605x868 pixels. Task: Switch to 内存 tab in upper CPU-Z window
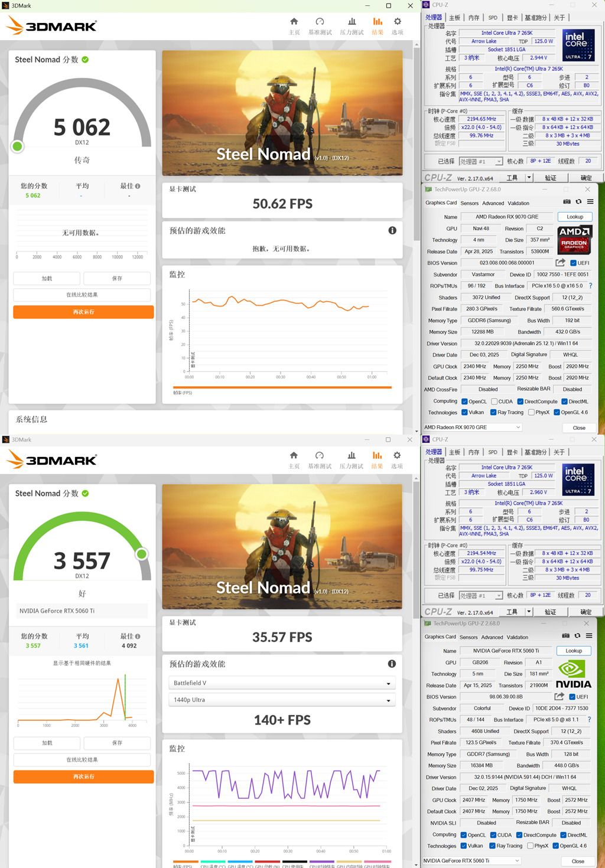click(x=474, y=18)
